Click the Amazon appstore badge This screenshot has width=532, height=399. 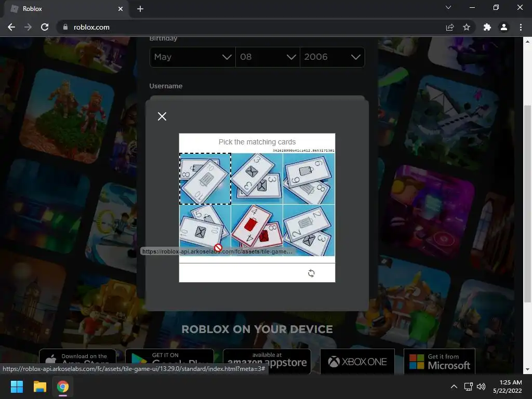267,362
